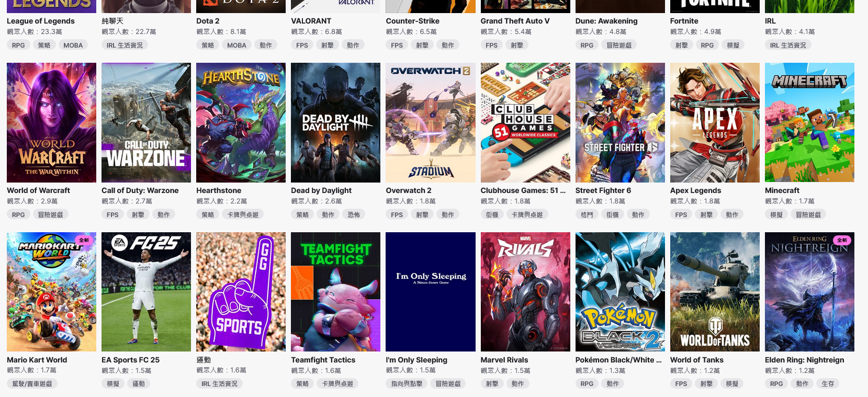
Task: Click the 生存 tag under Elden Ring: Nightreign
Action: pyautogui.click(x=828, y=383)
